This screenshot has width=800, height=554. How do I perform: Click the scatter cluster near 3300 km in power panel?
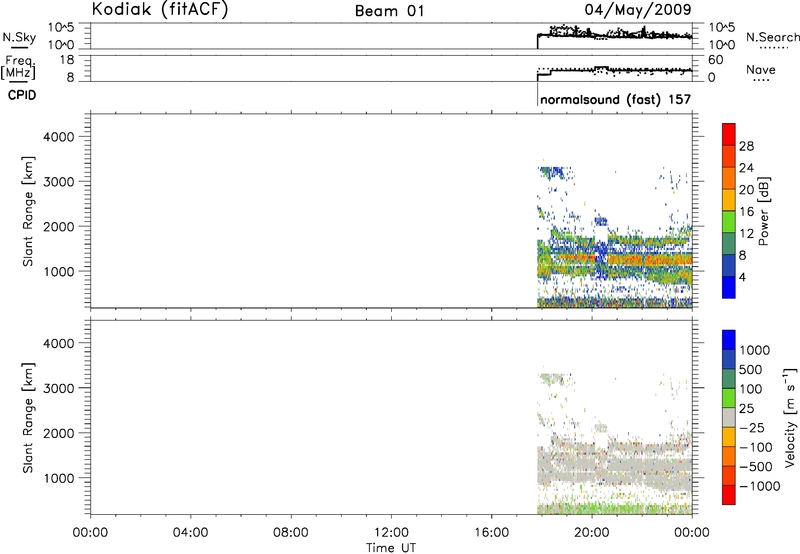click(x=554, y=172)
